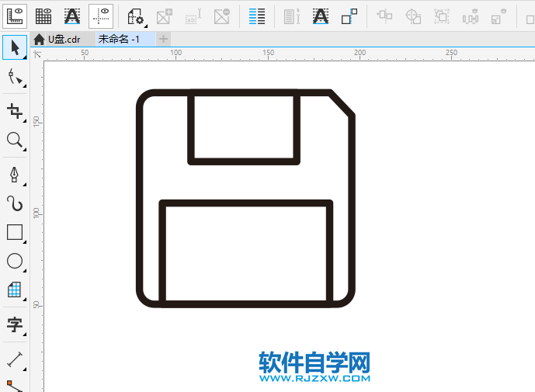
Task: Select the Shape edit tool
Action: pos(15,76)
